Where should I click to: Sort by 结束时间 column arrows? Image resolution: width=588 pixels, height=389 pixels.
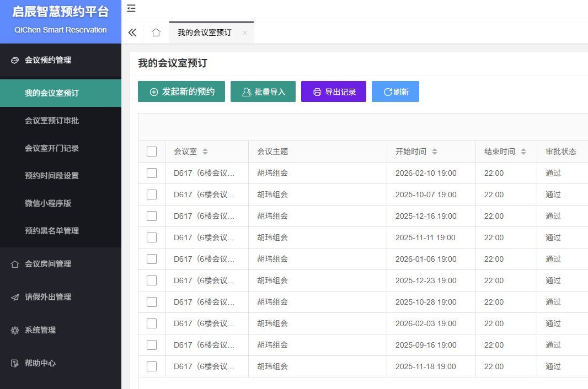coord(523,152)
